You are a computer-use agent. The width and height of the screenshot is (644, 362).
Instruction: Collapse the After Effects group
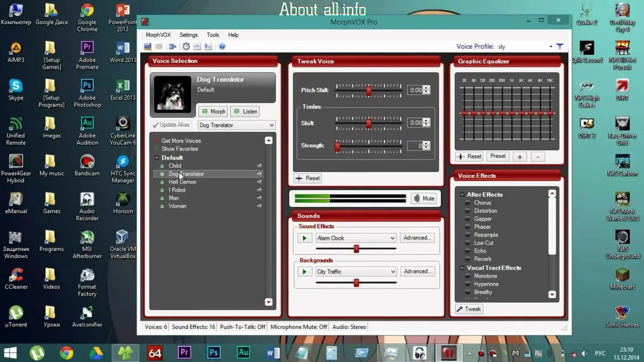(x=462, y=195)
